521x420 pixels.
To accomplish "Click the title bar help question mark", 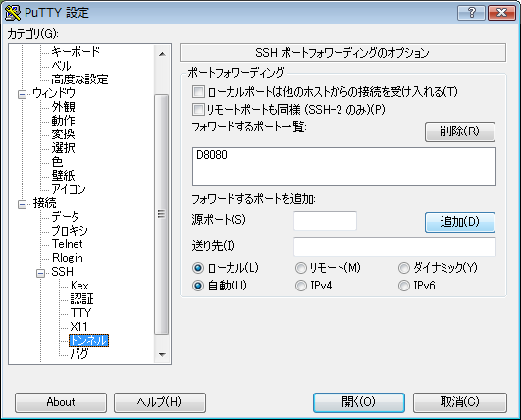I will coord(471,13).
